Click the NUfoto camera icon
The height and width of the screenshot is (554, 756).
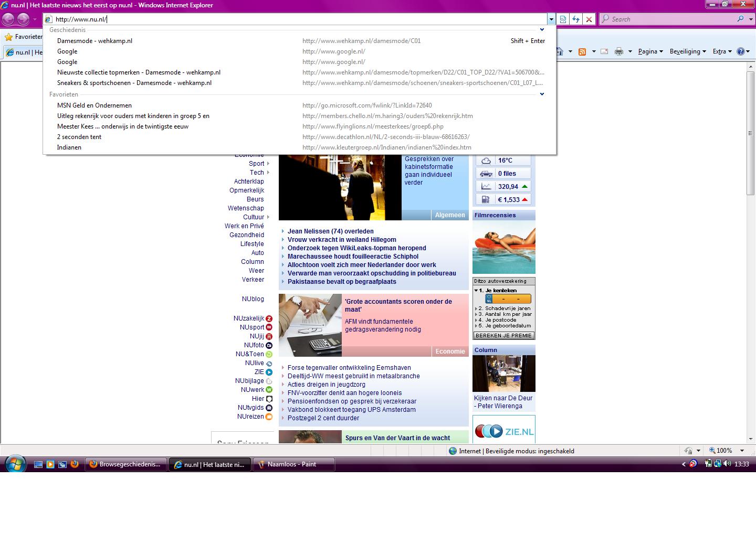[x=269, y=345]
